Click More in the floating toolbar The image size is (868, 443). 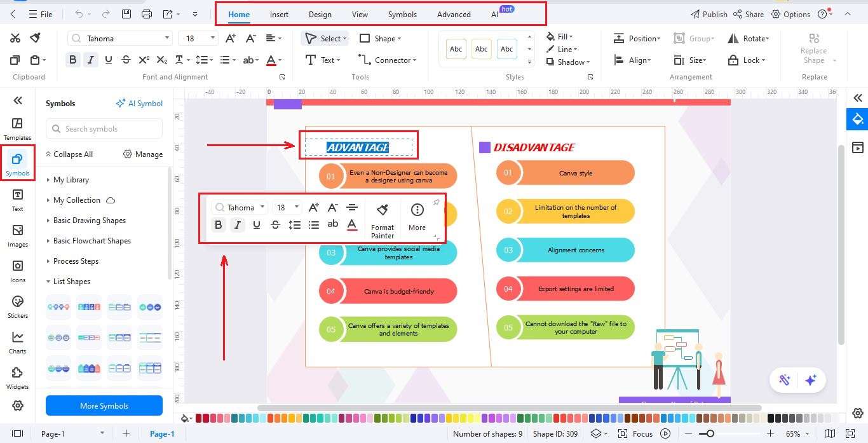click(417, 217)
